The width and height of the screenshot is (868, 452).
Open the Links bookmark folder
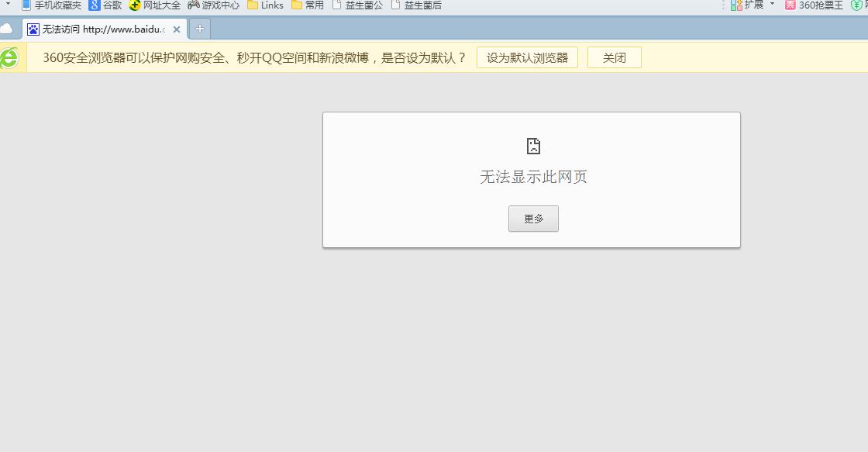(265, 5)
